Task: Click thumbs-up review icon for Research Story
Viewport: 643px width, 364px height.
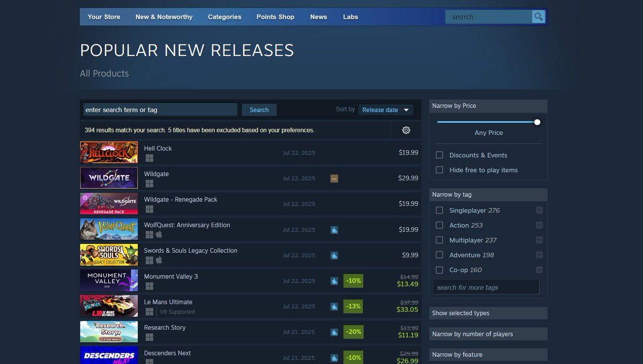Action: pyautogui.click(x=334, y=332)
